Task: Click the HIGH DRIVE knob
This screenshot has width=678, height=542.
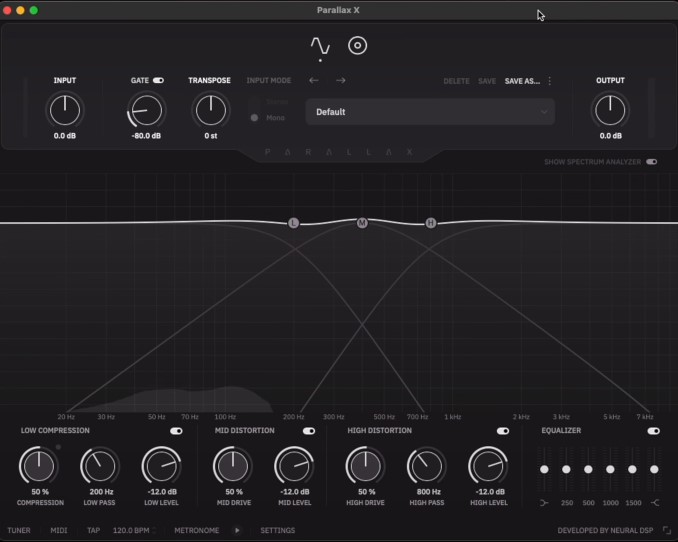Action: pos(365,466)
